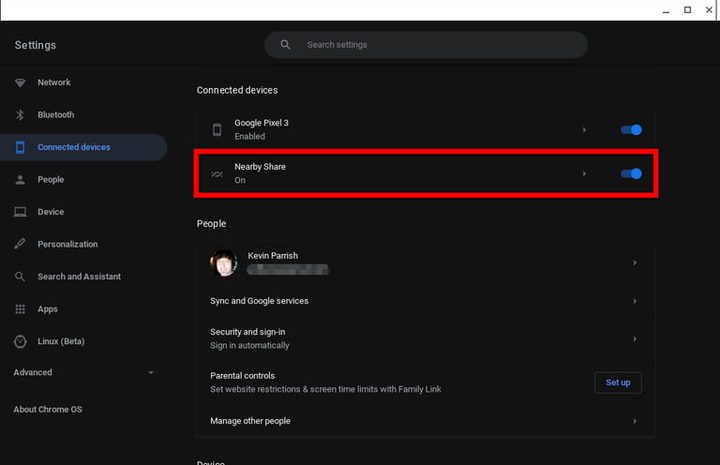Click the Bluetooth icon in sidebar
The image size is (720, 465).
pos(20,115)
